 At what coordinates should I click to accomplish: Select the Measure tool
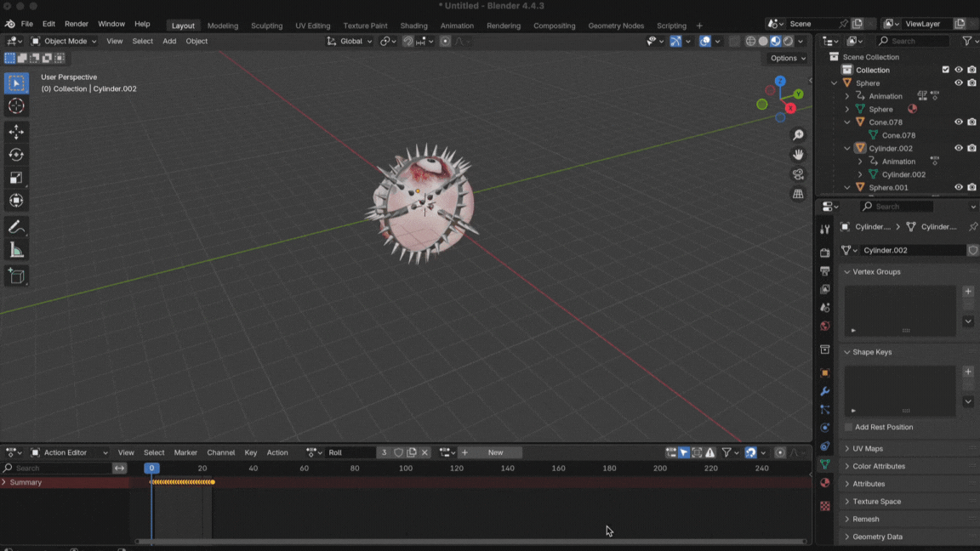point(16,251)
